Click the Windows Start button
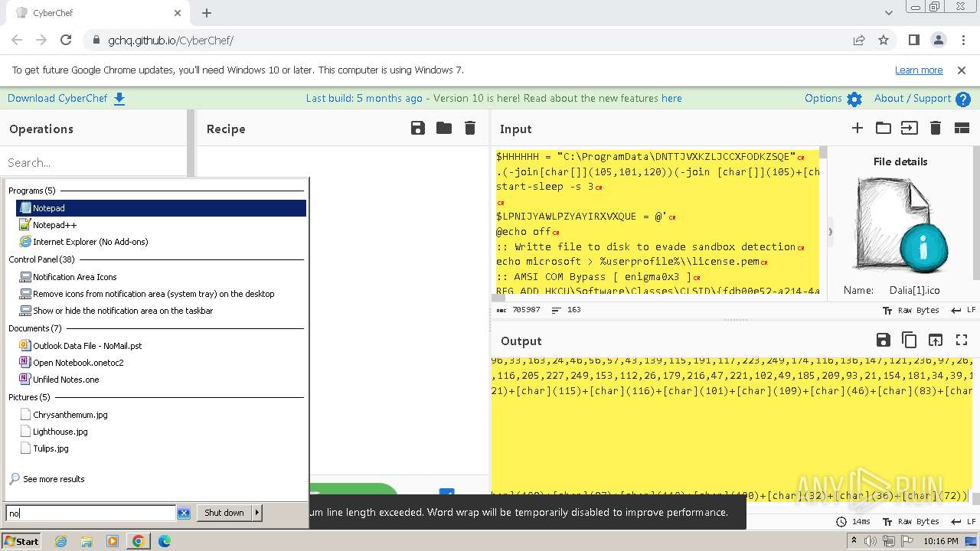Screen dimensions: 980x551 point(21,541)
